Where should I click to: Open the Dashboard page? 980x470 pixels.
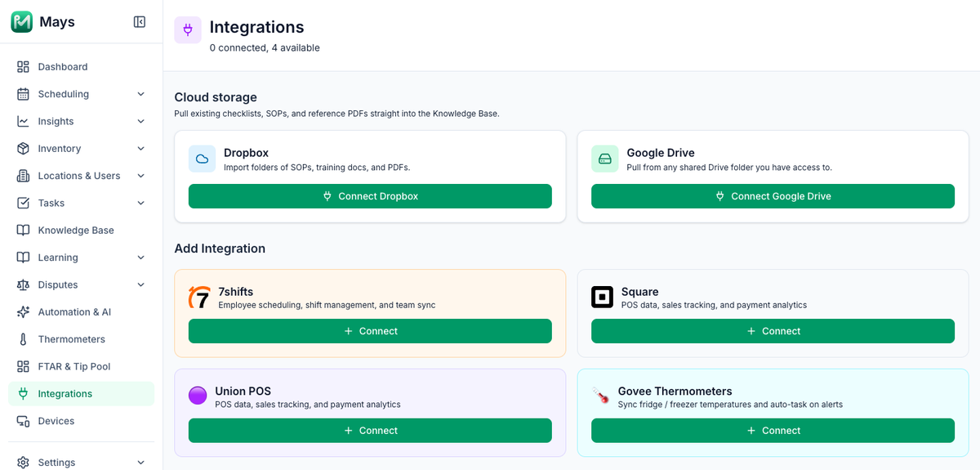pos(81,67)
